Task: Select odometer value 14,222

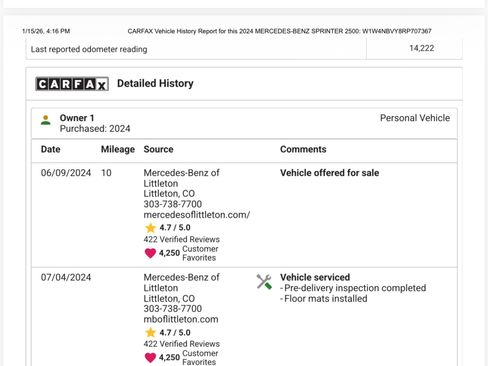Action: (x=422, y=48)
